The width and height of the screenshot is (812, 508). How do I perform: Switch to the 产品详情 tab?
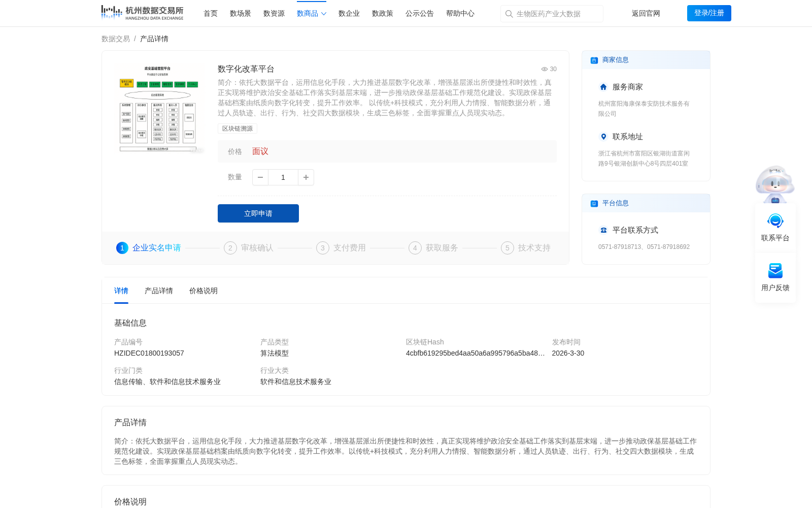click(159, 291)
